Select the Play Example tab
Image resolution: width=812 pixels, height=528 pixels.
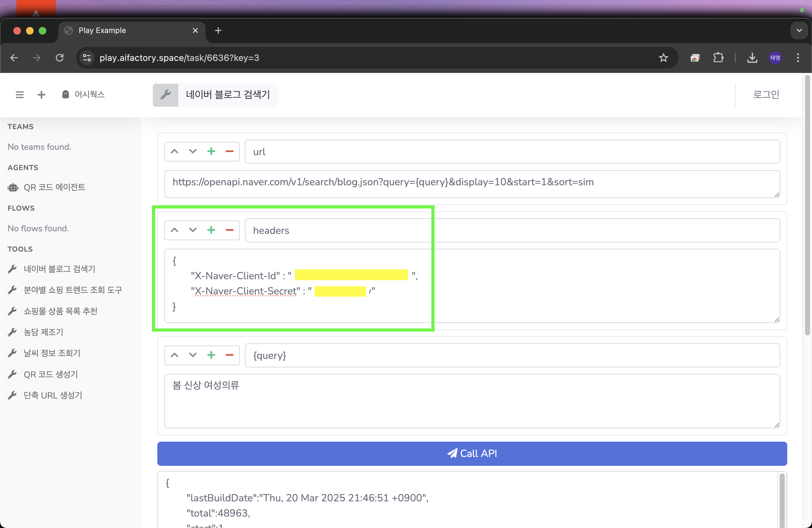point(132,30)
